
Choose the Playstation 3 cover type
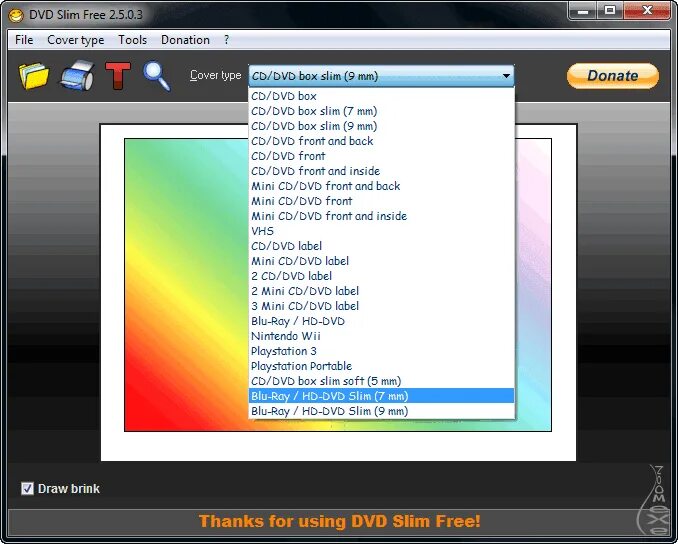coord(381,351)
